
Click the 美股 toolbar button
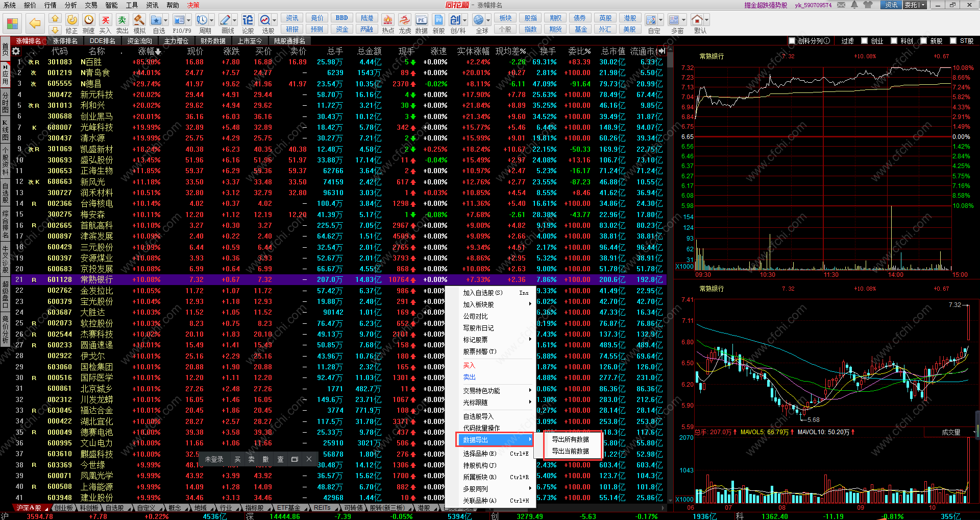click(630, 29)
